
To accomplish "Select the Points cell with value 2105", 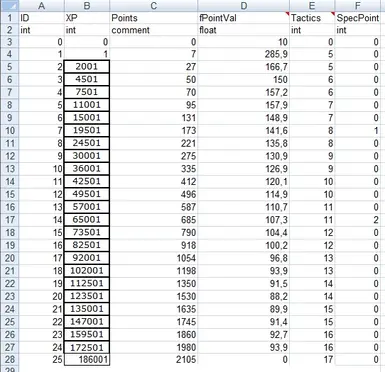I will point(154,360).
